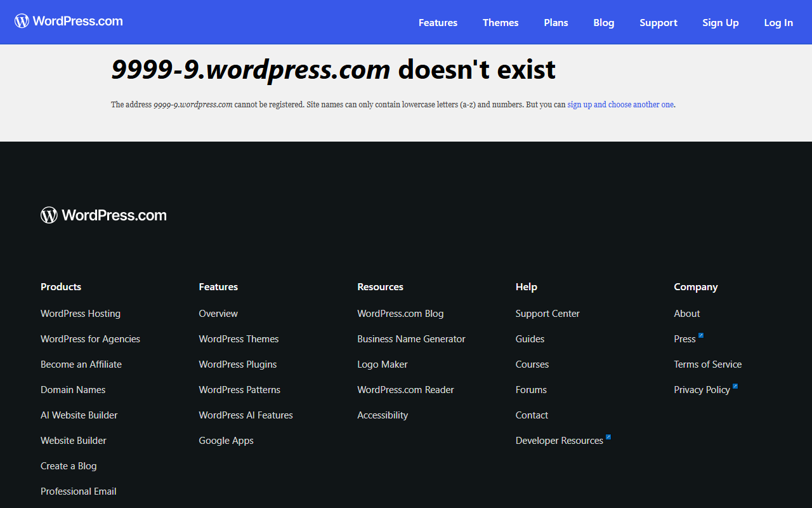
Task: Select Create a Blog link
Action: [x=69, y=466]
